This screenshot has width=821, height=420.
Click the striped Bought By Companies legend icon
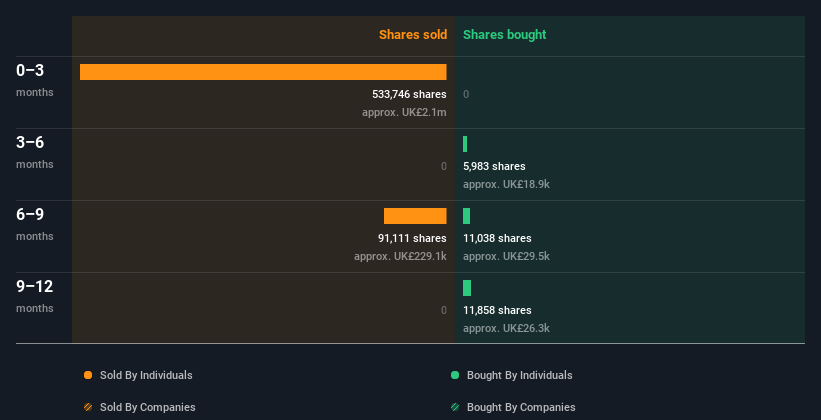[x=455, y=407]
